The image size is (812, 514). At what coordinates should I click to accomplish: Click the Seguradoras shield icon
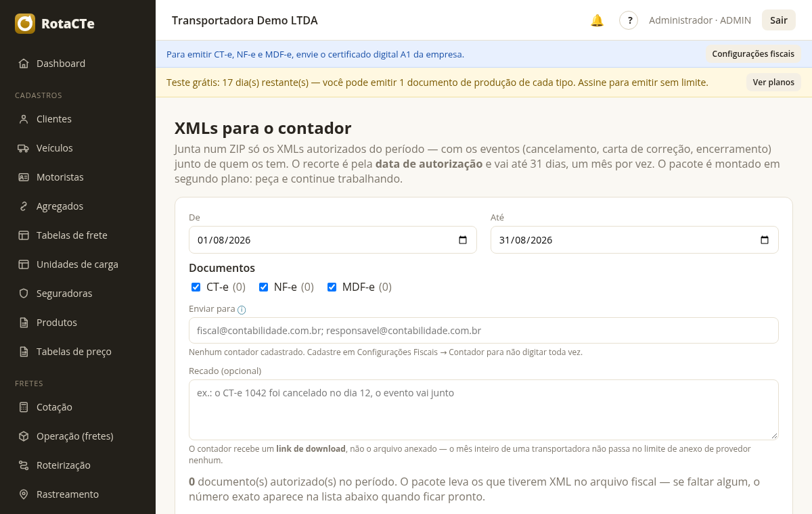click(24, 294)
